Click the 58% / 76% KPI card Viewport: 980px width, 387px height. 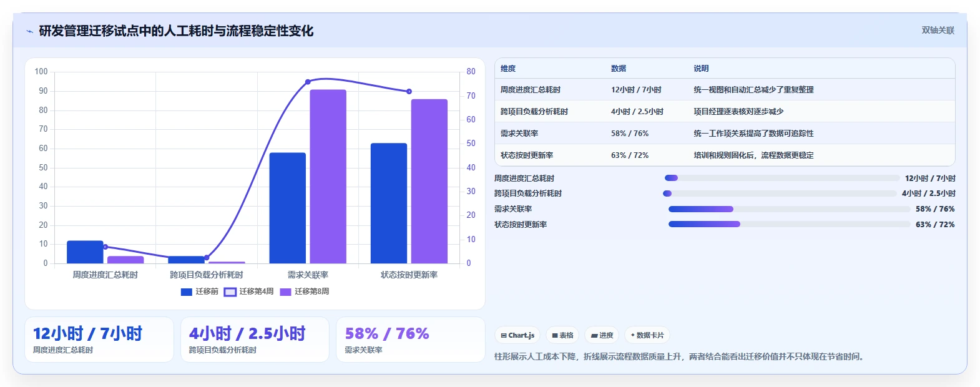(411, 340)
